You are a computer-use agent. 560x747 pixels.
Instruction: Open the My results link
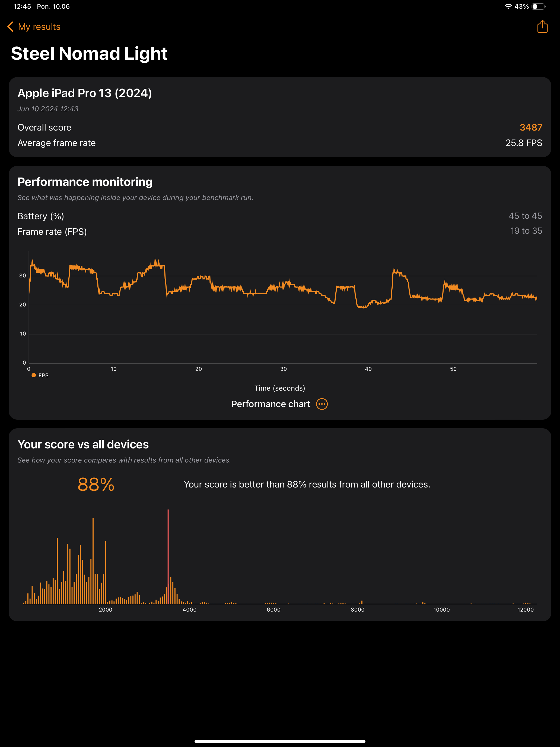pos(39,27)
